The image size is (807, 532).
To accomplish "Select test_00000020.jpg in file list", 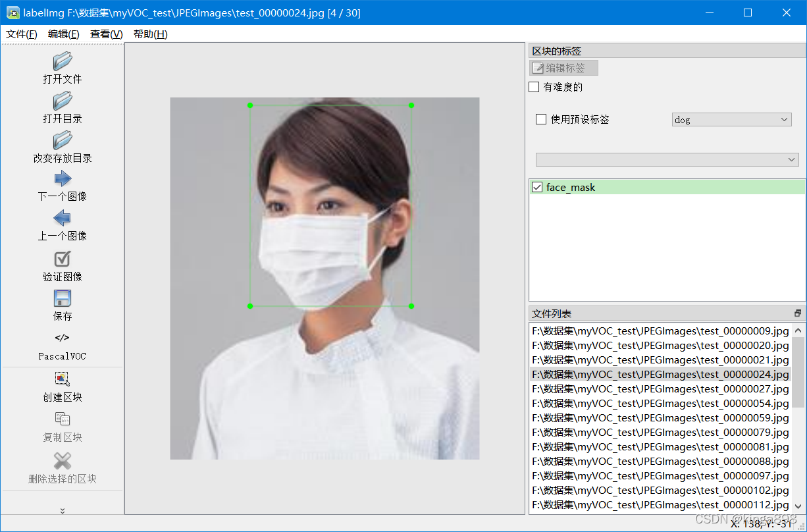I will [660, 346].
